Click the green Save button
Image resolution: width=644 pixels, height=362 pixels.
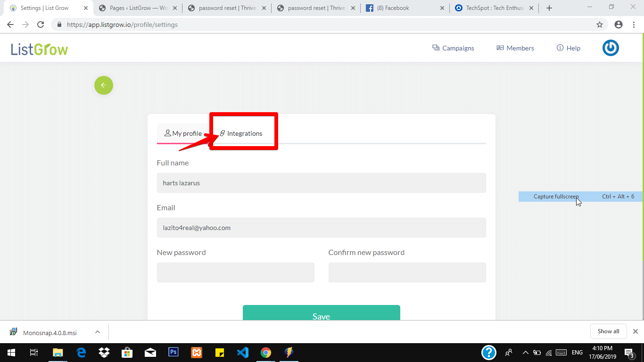coord(322,313)
